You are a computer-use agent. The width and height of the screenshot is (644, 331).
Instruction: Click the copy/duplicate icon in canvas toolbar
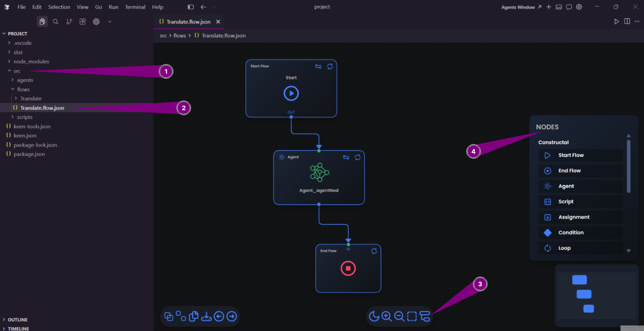pyautogui.click(x=194, y=316)
